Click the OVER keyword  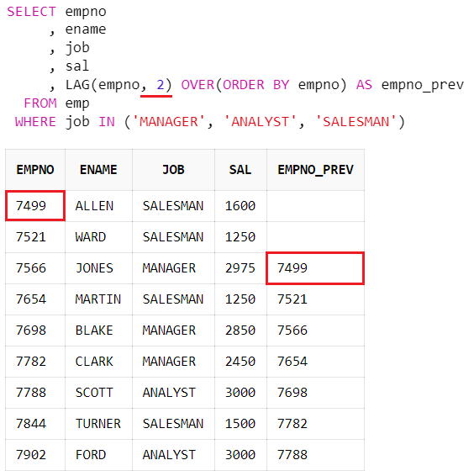coord(197,85)
